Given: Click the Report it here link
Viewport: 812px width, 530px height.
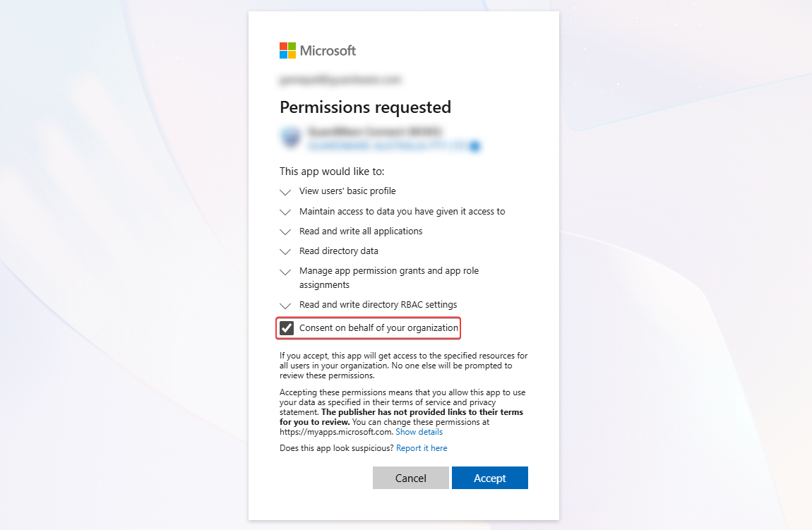Looking at the screenshot, I should pos(422,448).
